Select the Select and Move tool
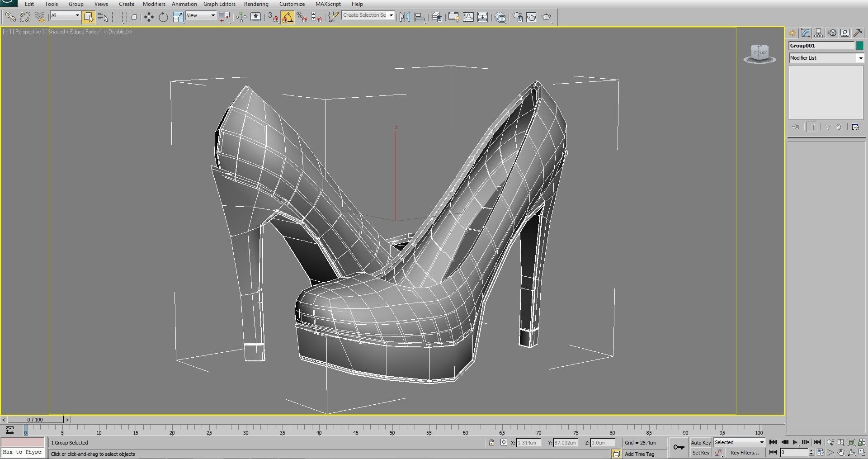Screen dimensions: 868x459 point(149,17)
